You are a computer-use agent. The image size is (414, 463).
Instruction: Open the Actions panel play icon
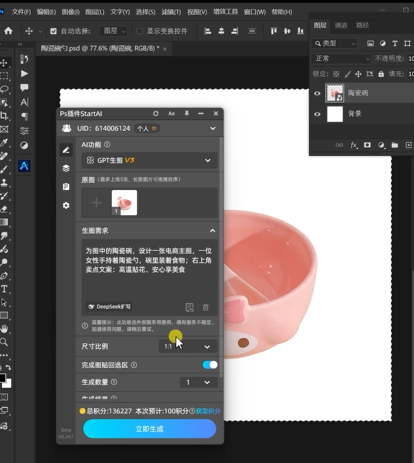click(24, 73)
